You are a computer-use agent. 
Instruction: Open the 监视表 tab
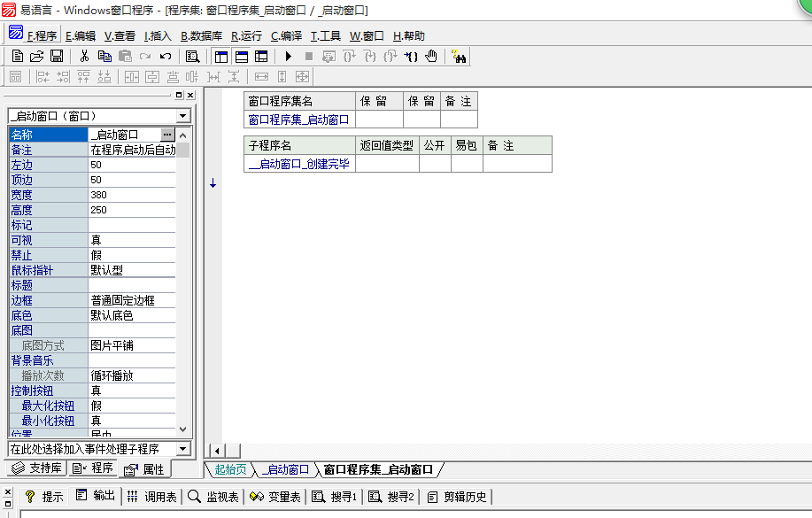coord(213,497)
